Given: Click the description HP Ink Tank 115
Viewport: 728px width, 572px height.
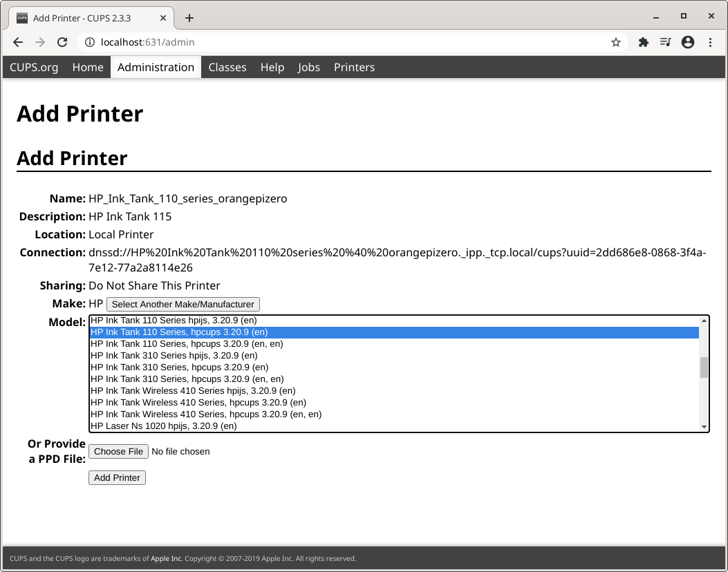Looking at the screenshot, I should point(130,217).
